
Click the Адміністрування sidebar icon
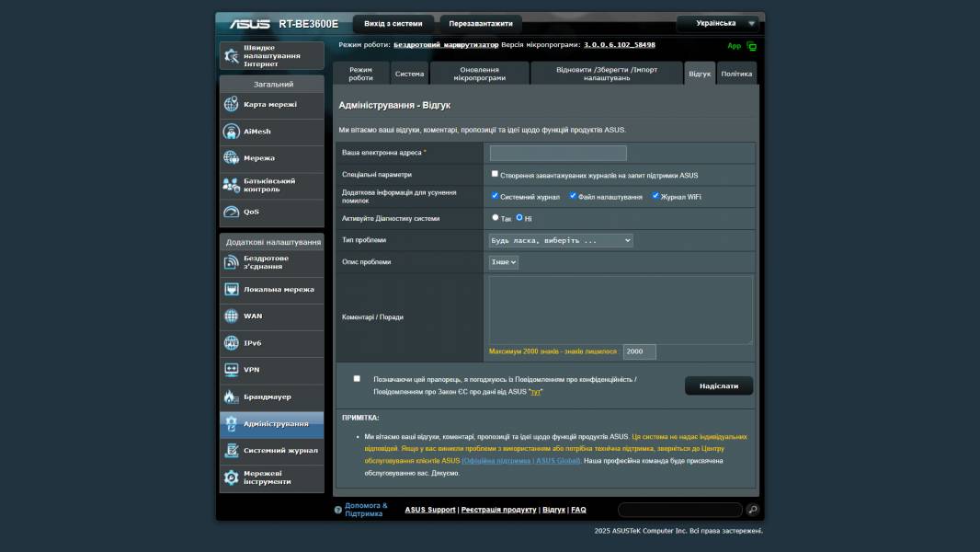click(232, 424)
